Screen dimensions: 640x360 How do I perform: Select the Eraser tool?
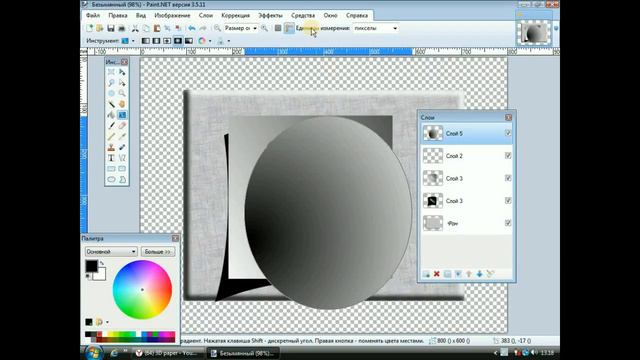[122, 126]
